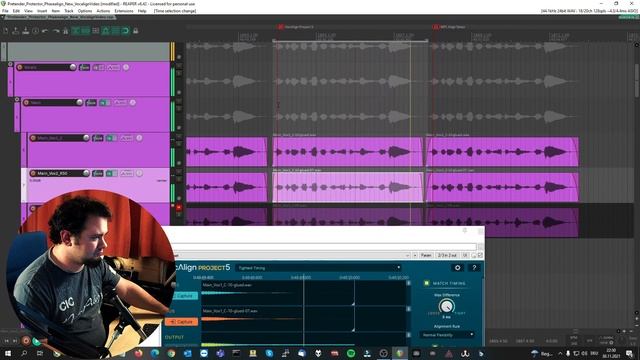The width and height of the screenshot is (640, 360).
Task: Open VocAlign help question mark
Action: point(474,268)
